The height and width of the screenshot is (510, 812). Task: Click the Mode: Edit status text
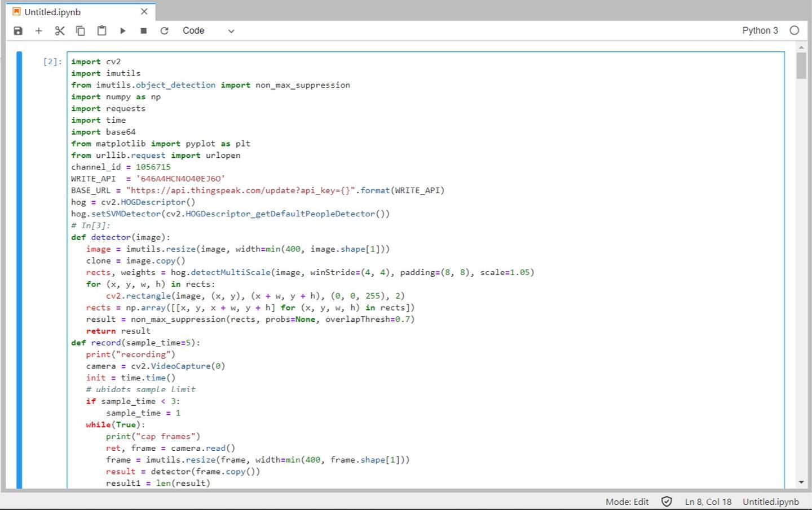[627, 502]
